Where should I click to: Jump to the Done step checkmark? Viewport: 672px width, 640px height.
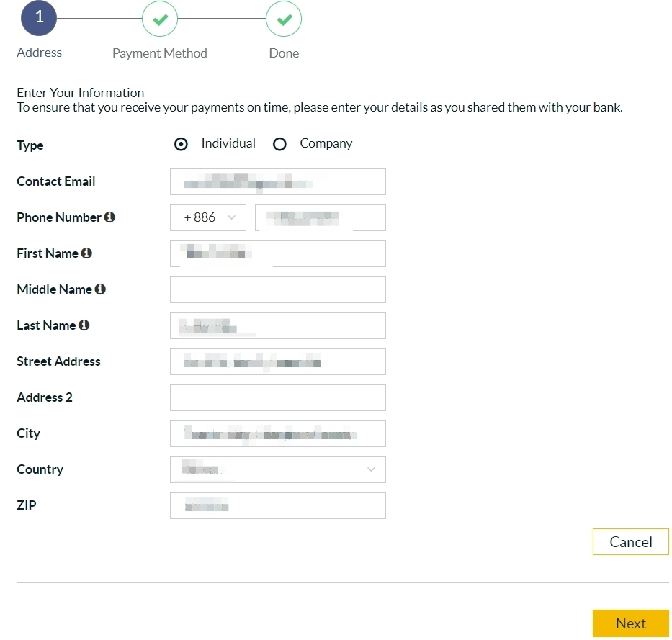coord(284,19)
